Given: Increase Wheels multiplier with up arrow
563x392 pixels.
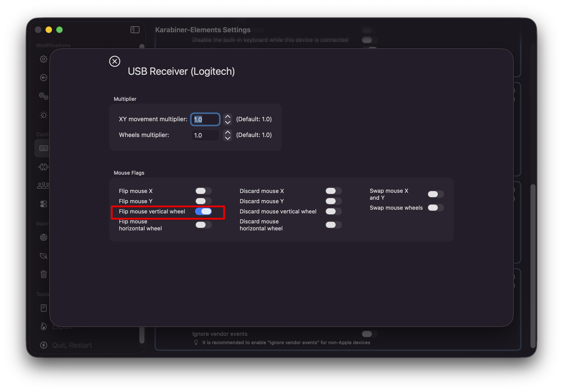Looking at the screenshot, I should click(228, 132).
